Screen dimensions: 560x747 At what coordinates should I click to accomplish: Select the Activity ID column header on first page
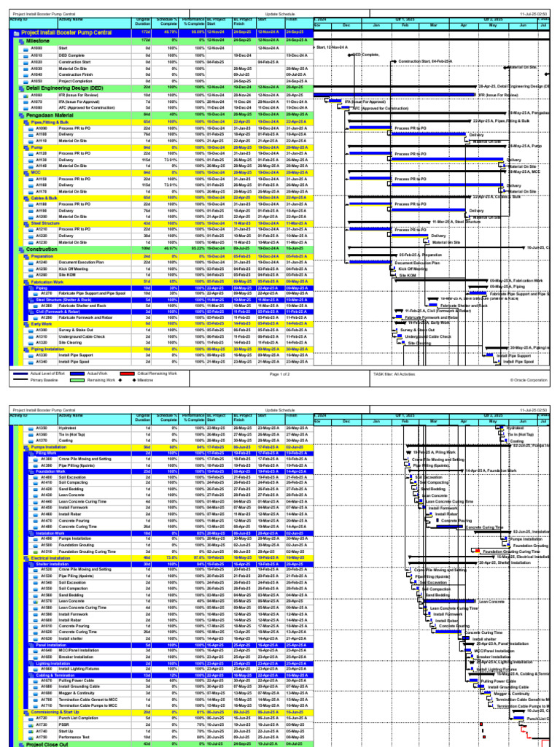(34, 23)
